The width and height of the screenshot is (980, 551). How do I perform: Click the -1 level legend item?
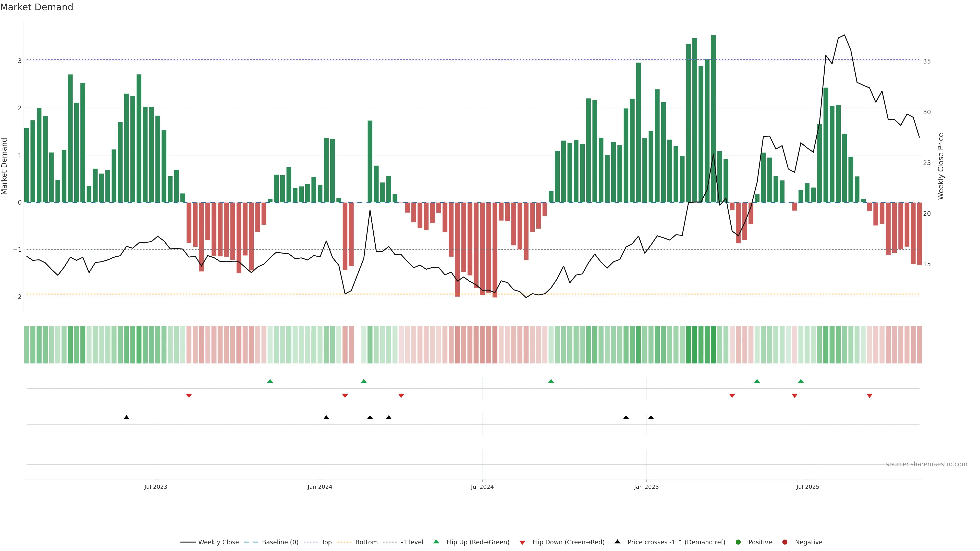[412, 542]
